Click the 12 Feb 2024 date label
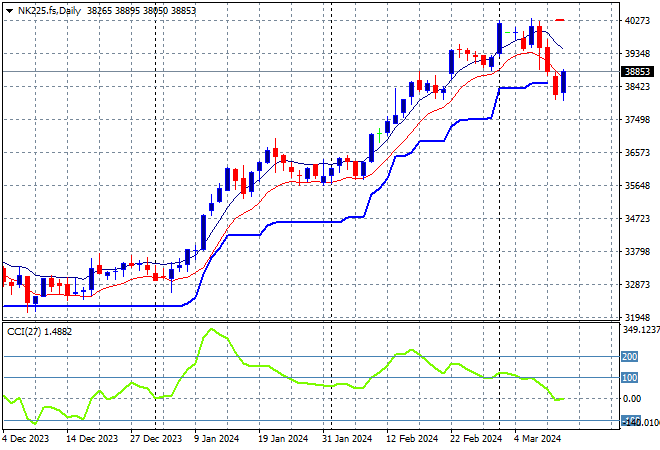This screenshot has width=660, height=450. pyautogui.click(x=412, y=438)
